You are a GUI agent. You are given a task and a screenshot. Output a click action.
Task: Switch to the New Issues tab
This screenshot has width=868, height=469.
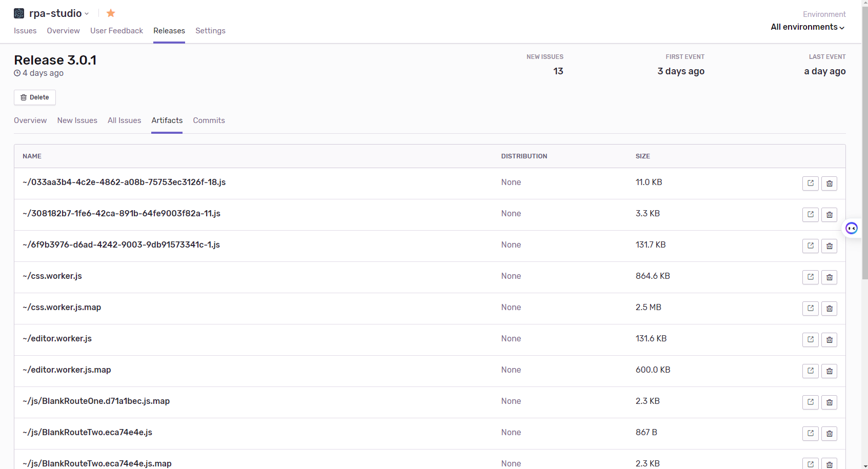(x=77, y=120)
